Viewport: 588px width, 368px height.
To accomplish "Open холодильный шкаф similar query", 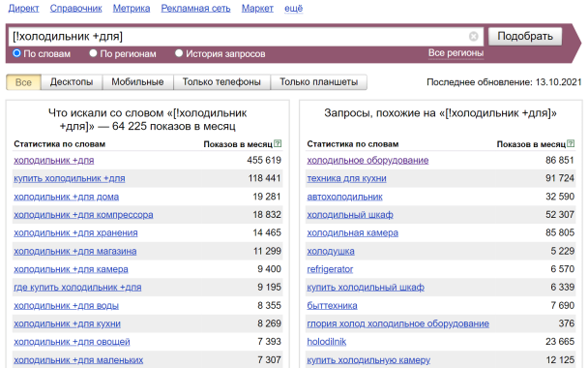I will [350, 215].
